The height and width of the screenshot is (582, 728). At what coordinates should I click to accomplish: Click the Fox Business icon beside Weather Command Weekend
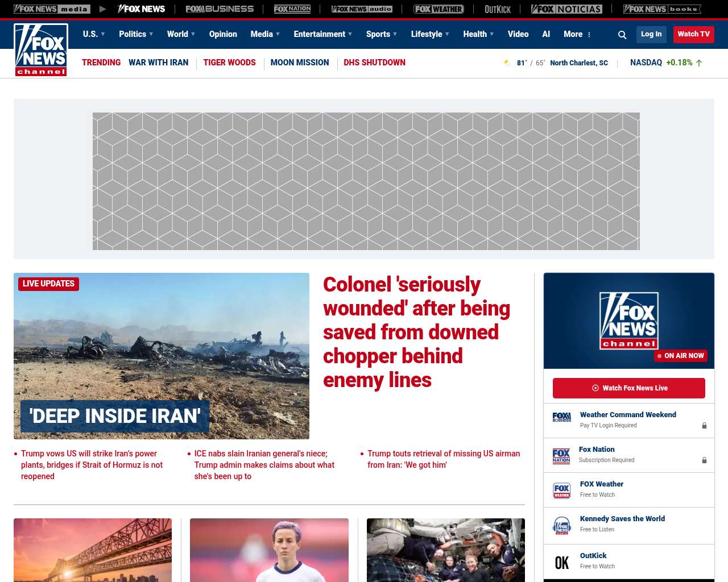[562, 417]
